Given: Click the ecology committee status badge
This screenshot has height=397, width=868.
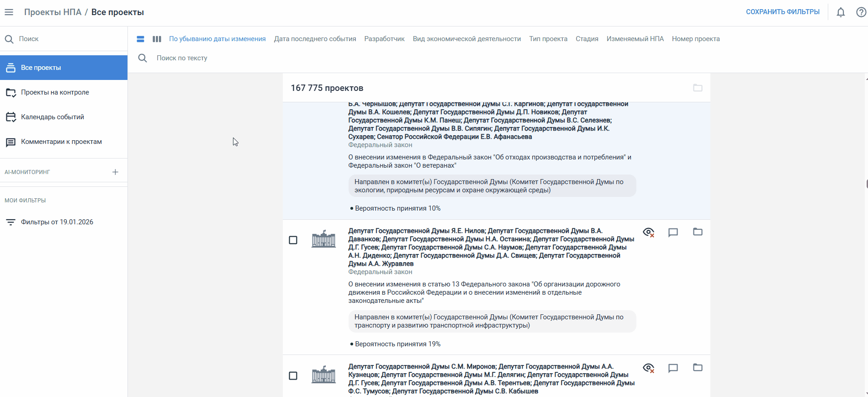Looking at the screenshot, I should tap(492, 186).
